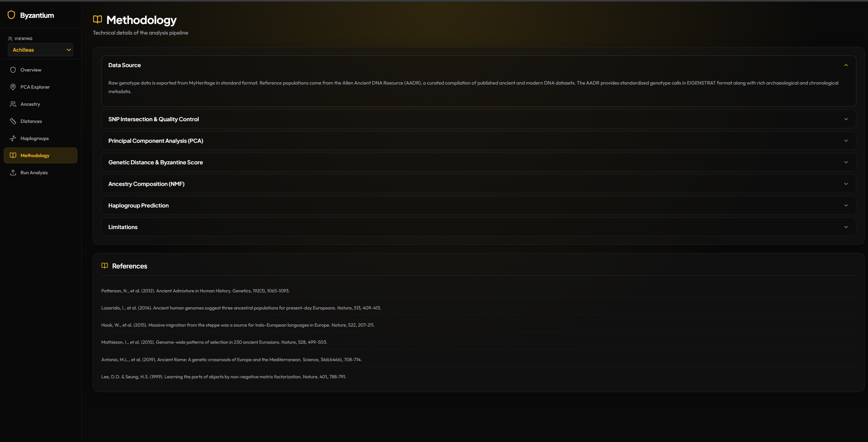868x442 pixels.
Task: Select the Overview shield icon in sidebar
Action: click(13, 70)
